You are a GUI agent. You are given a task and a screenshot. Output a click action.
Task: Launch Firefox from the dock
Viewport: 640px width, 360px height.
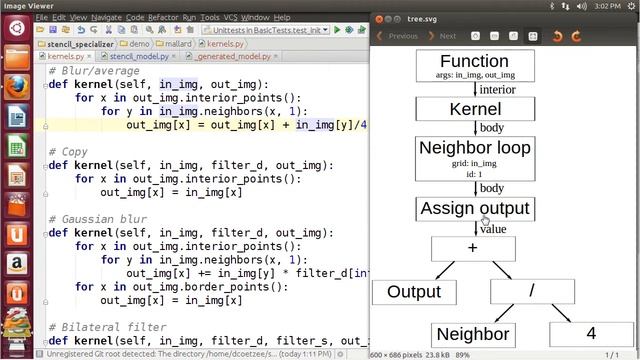point(17,87)
